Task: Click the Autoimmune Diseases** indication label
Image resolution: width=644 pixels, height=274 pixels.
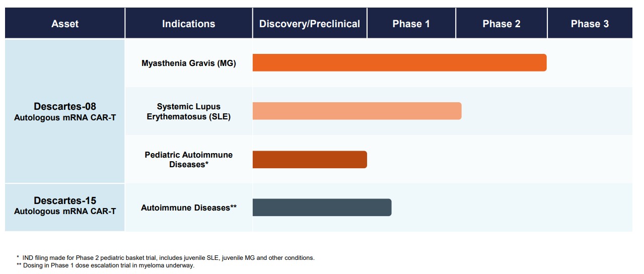Action: [189, 208]
